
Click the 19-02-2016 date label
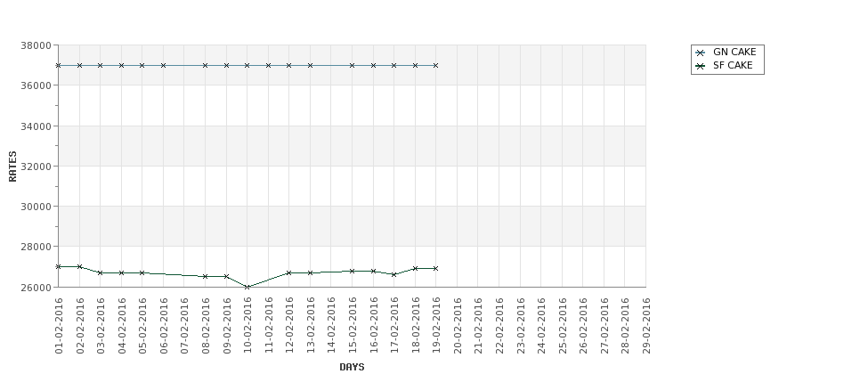click(436, 326)
